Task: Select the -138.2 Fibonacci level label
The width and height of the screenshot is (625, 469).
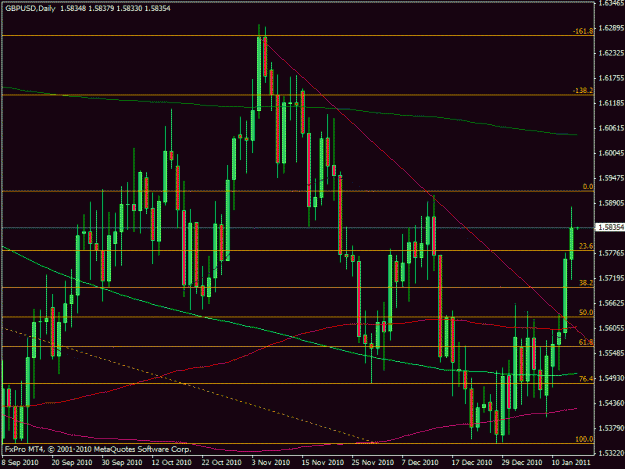Action: 583,90
